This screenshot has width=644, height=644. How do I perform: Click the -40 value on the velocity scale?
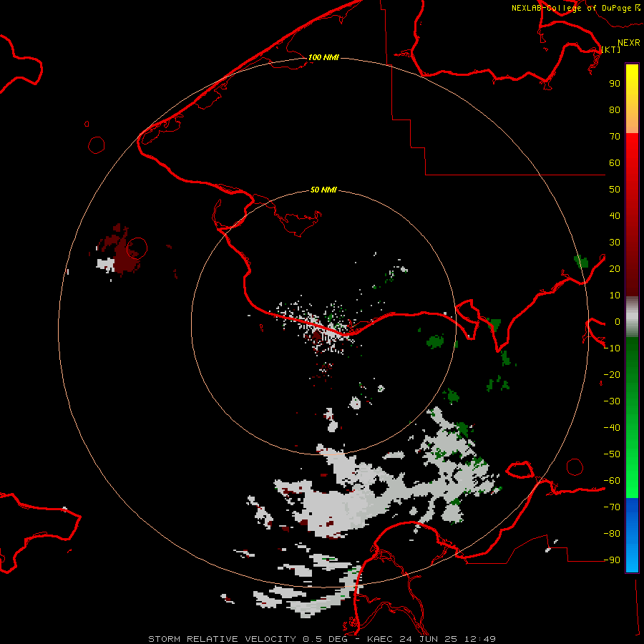point(612,428)
